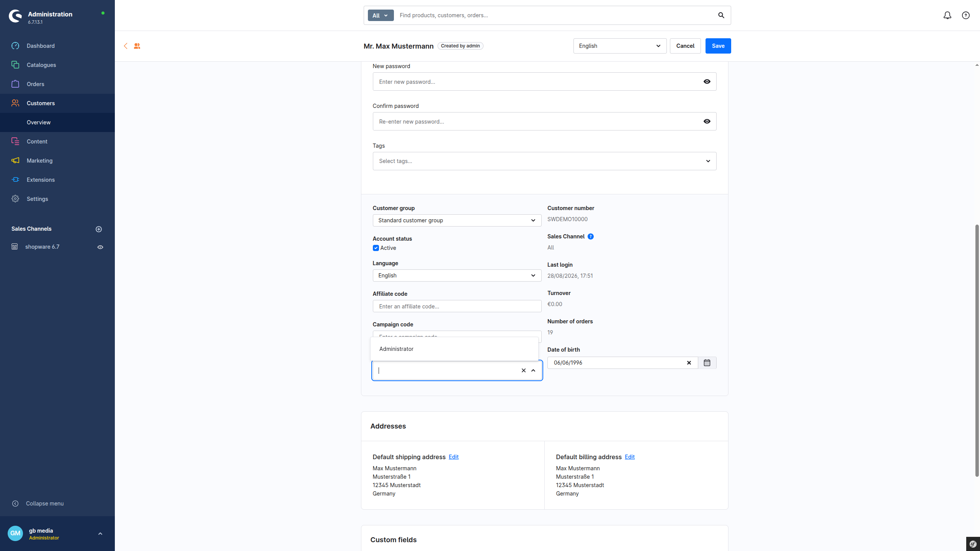The height and width of the screenshot is (551, 980).
Task: Focus the Affiliate code input field
Action: tap(457, 306)
